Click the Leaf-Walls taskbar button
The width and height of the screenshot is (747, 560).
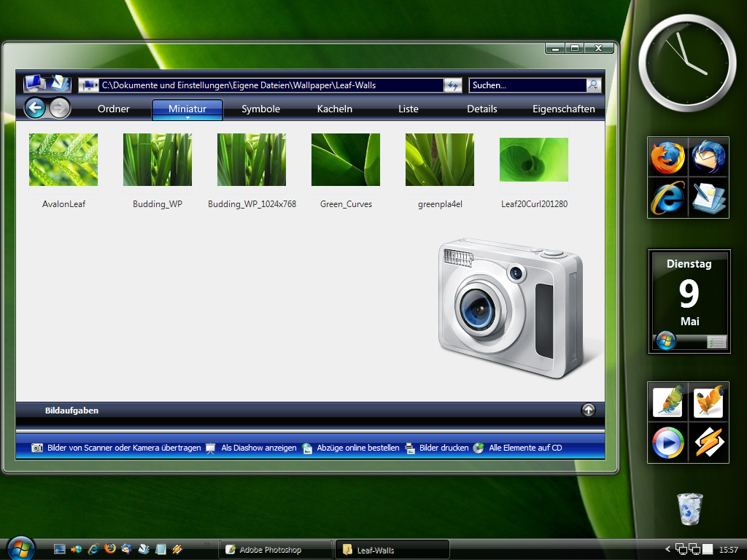pos(392,550)
